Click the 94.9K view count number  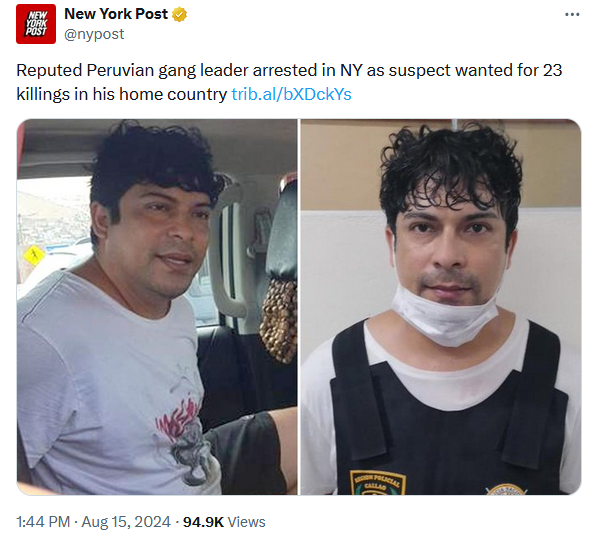pyautogui.click(x=203, y=522)
